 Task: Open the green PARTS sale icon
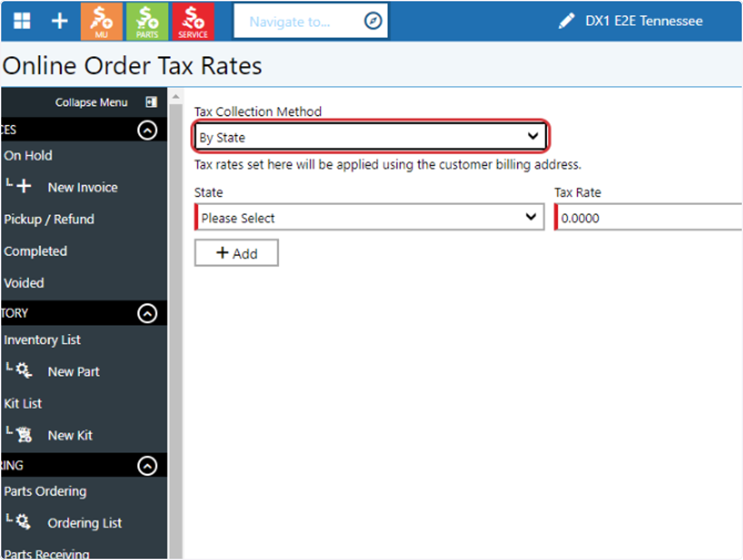147,22
